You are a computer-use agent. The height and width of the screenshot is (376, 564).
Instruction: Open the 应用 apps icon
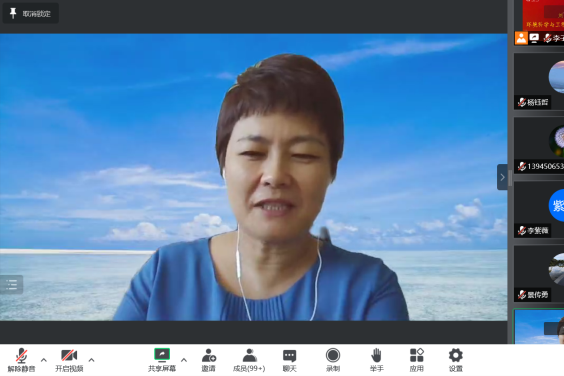point(417,359)
